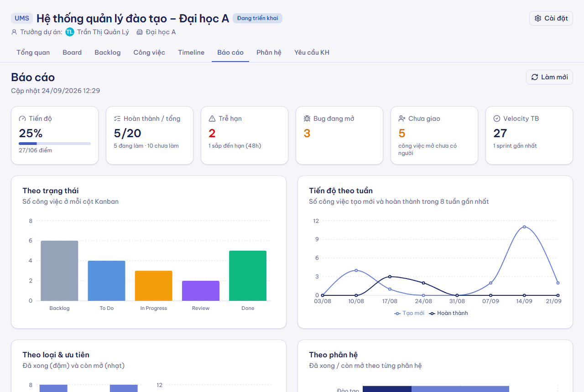This screenshot has width=584, height=392.
Task: Click the green Done bar in status chart
Action: coord(248,276)
